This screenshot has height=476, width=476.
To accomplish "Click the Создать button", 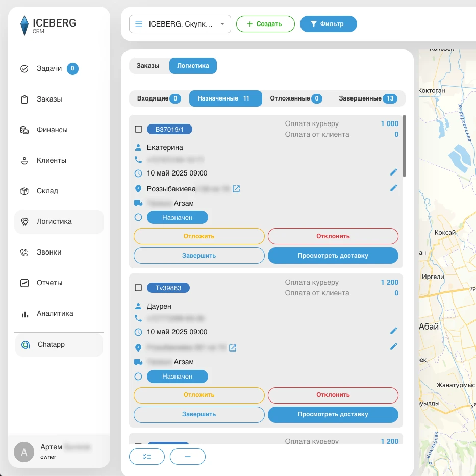I will click(265, 24).
